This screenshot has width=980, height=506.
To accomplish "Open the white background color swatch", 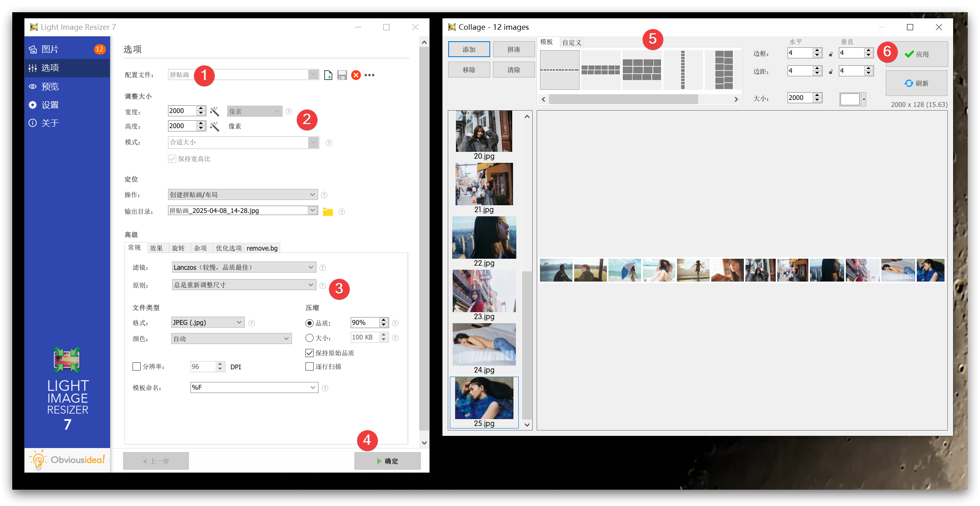I will click(850, 99).
